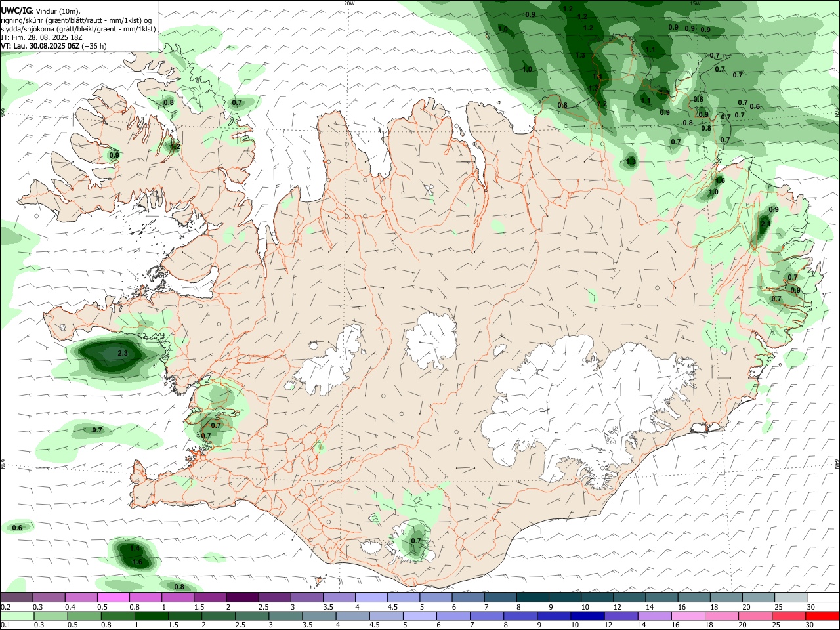Pick the dark teal snow swatch at 8
This screenshot has width=840, height=630.
point(532,597)
